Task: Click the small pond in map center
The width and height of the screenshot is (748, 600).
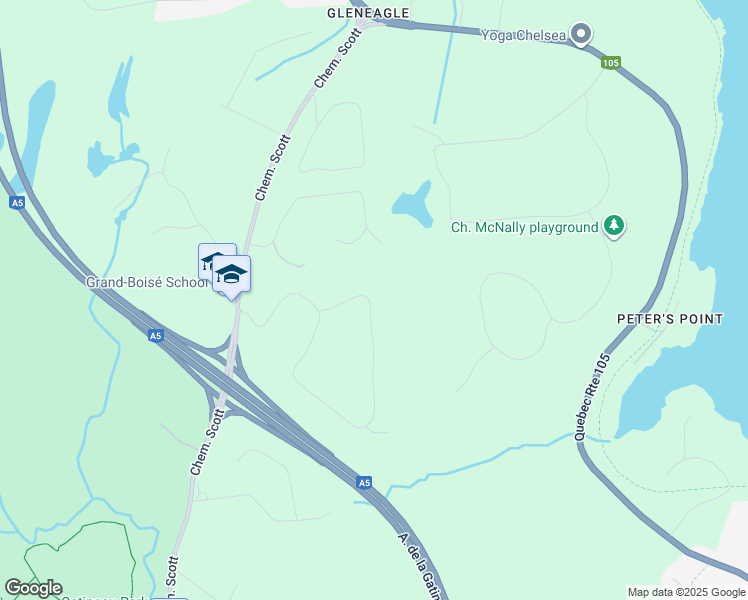Action: (x=414, y=205)
